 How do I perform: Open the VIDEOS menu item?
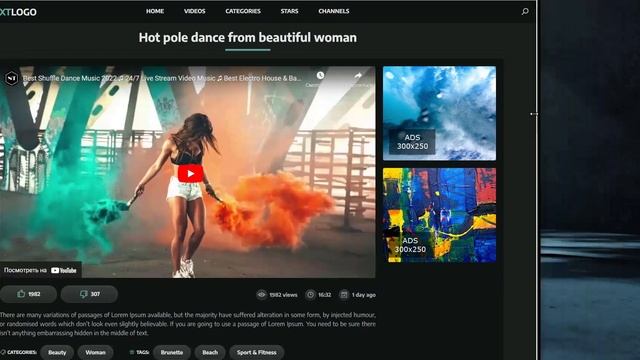coord(194,11)
